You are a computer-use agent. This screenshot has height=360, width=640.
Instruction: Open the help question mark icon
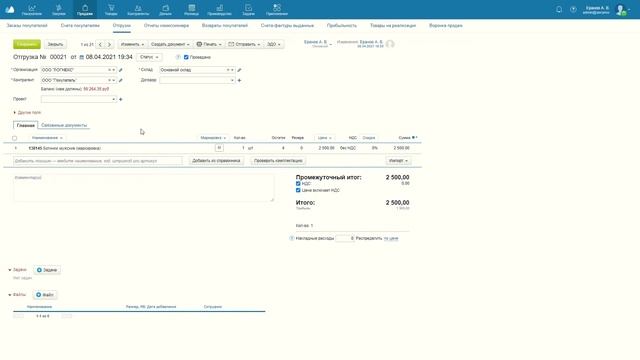(x=573, y=9)
